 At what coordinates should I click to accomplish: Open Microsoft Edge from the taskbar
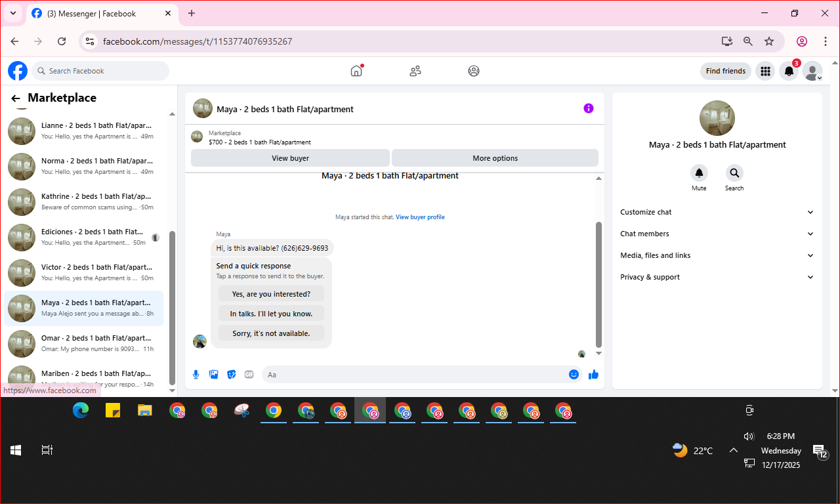pos(81,411)
